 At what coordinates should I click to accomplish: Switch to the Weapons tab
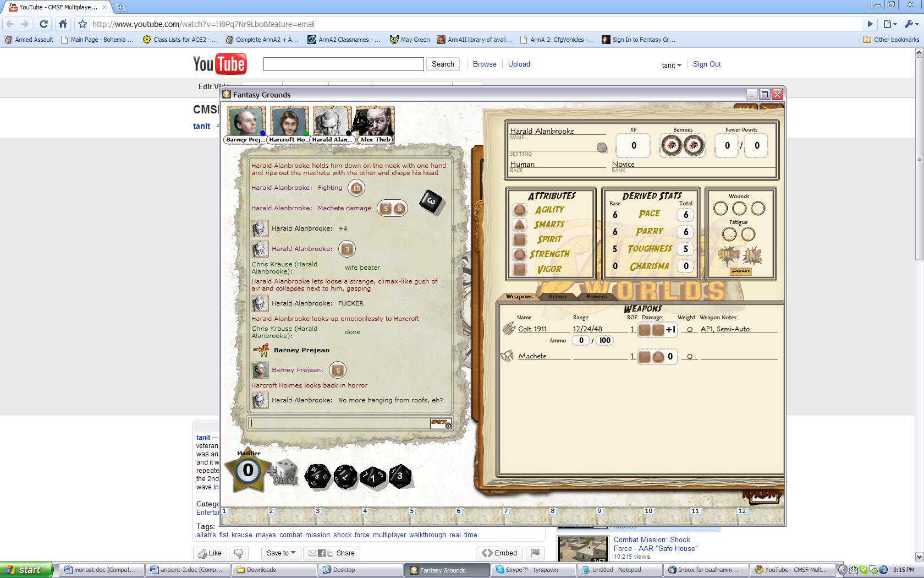coord(519,296)
